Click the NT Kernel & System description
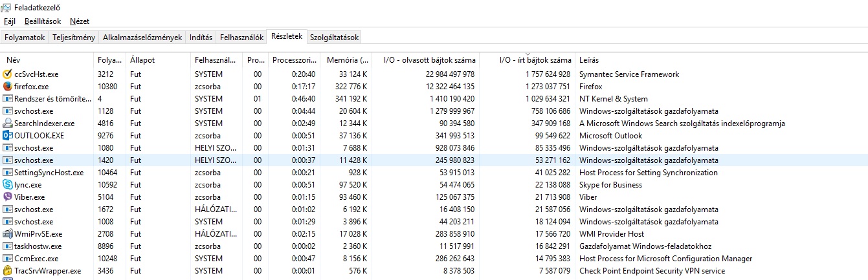This screenshot has width=868, height=280. pyautogui.click(x=613, y=99)
